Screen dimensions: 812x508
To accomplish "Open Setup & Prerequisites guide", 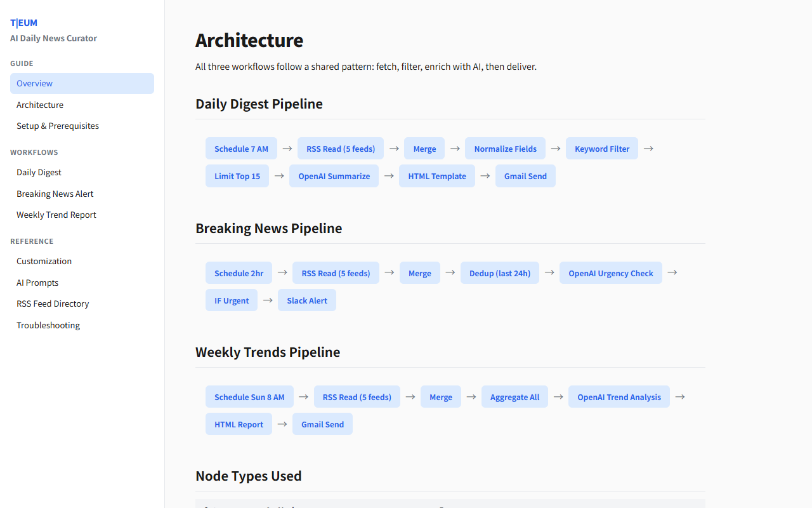I will click(x=57, y=126).
